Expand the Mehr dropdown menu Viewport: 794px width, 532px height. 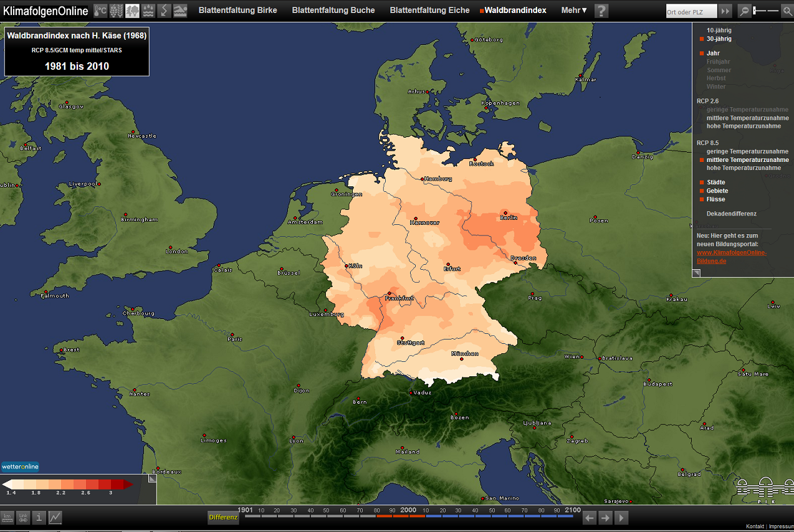[574, 11]
